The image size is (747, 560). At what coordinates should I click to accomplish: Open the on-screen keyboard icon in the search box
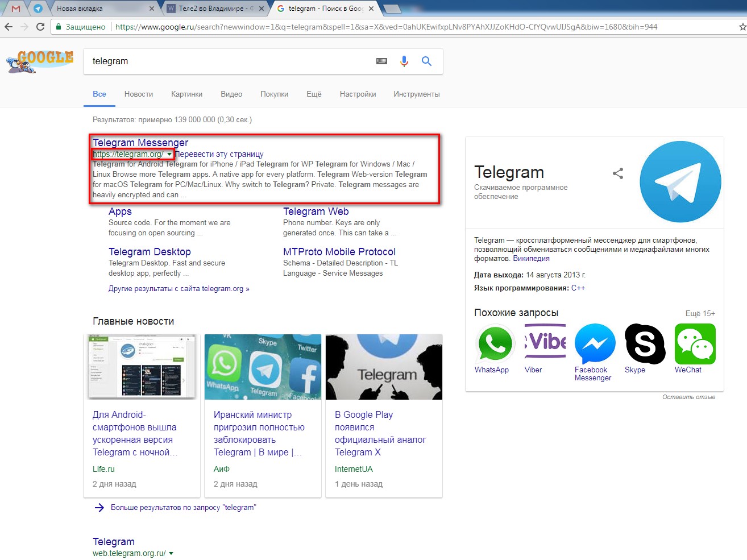(381, 61)
